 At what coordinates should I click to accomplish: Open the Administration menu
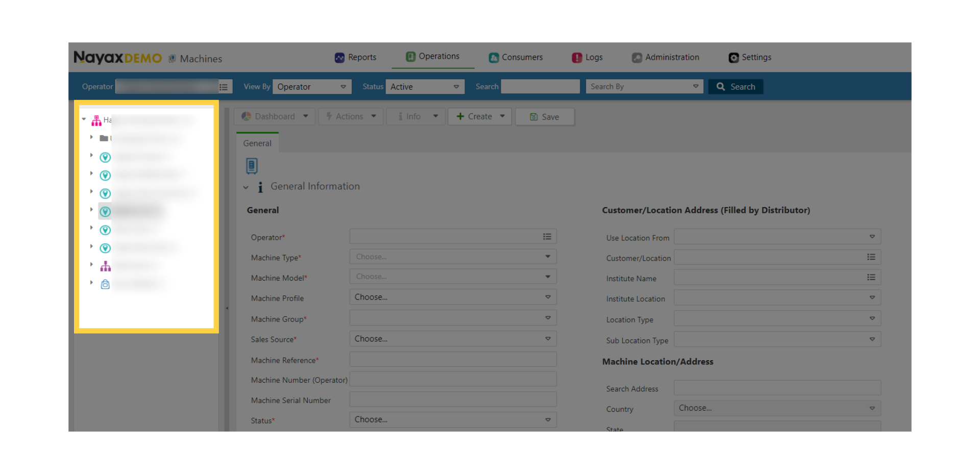(x=665, y=58)
